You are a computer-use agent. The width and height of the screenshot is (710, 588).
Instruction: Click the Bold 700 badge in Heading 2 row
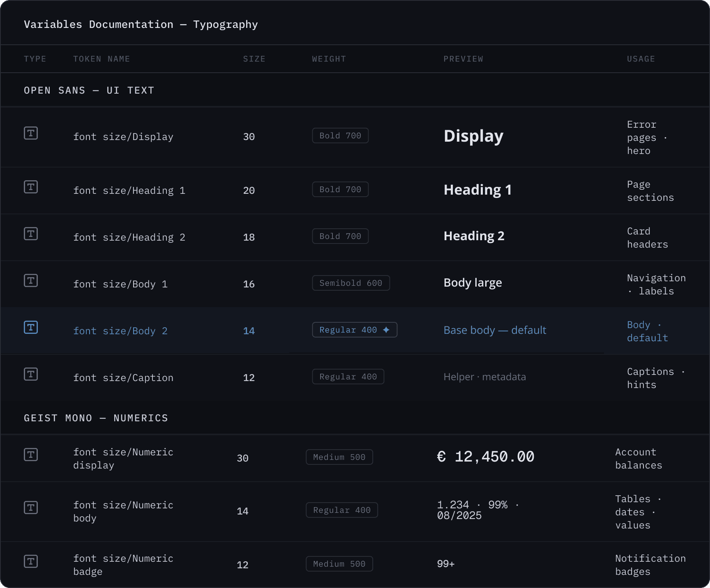click(340, 236)
